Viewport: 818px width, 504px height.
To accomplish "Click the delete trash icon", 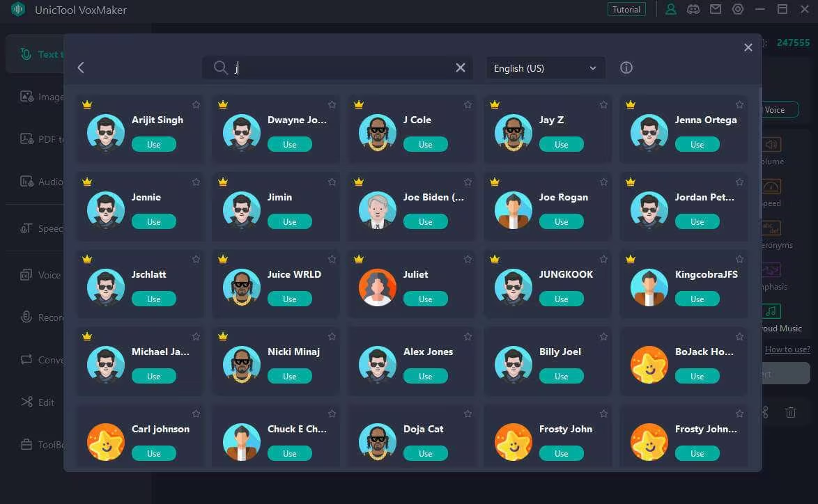I will click(790, 412).
